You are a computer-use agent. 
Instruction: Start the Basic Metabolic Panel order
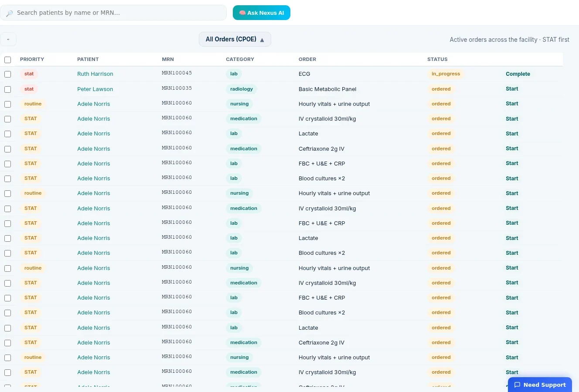click(512, 89)
